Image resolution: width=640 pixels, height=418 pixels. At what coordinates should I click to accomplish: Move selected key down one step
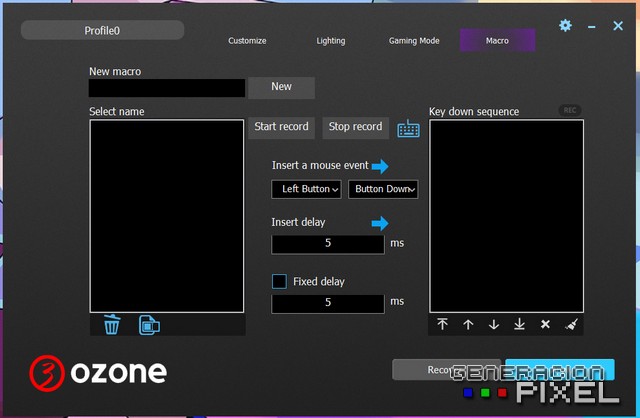493,324
